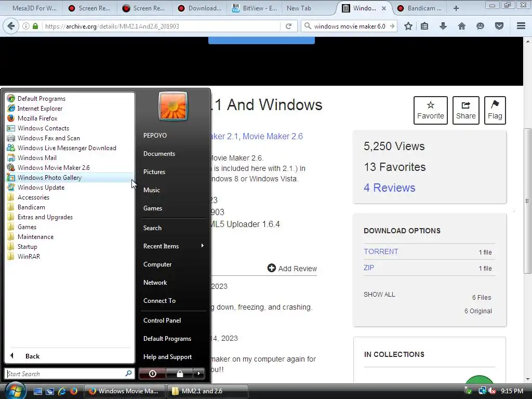Click the Firefox back arrow button
This screenshot has width=532, height=399.
[11, 26]
